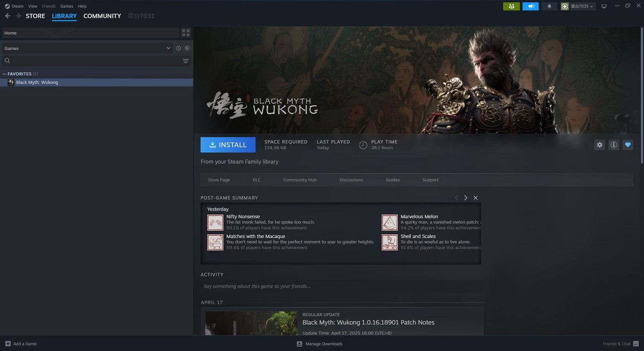Open the Discussions link

point(351,180)
